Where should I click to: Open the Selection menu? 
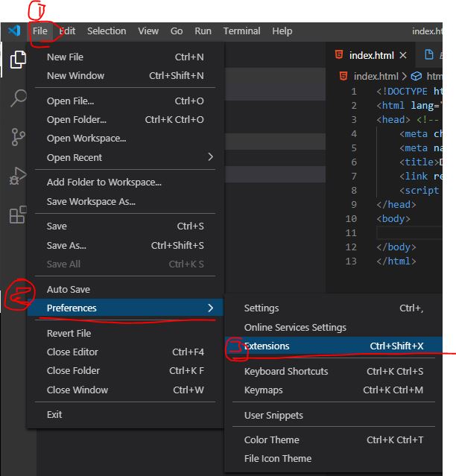(107, 31)
